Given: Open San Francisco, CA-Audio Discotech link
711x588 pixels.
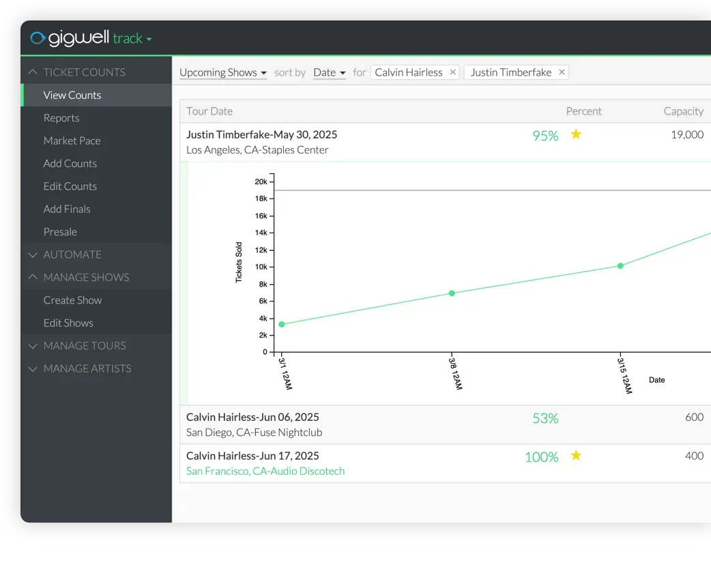Looking at the screenshot, I should (x=265, y=471).
